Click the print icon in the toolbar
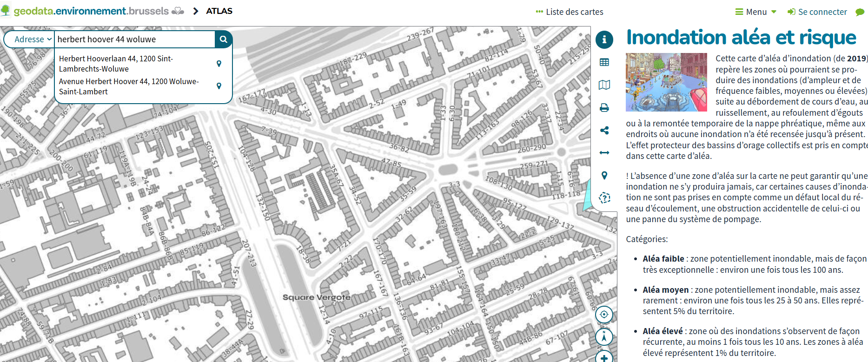868x362 pixels. [604, 108]
